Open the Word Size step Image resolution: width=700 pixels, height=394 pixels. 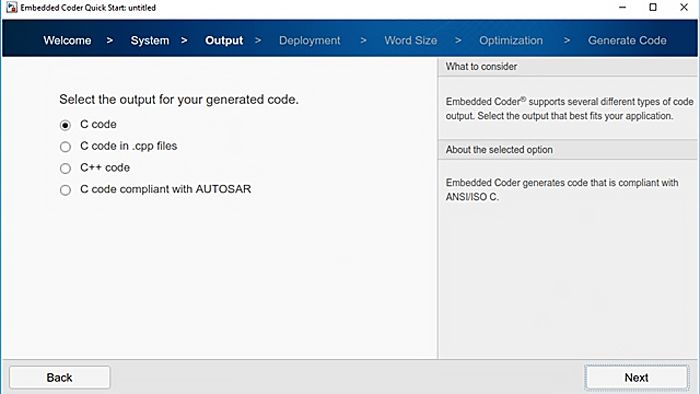[411, 41]
